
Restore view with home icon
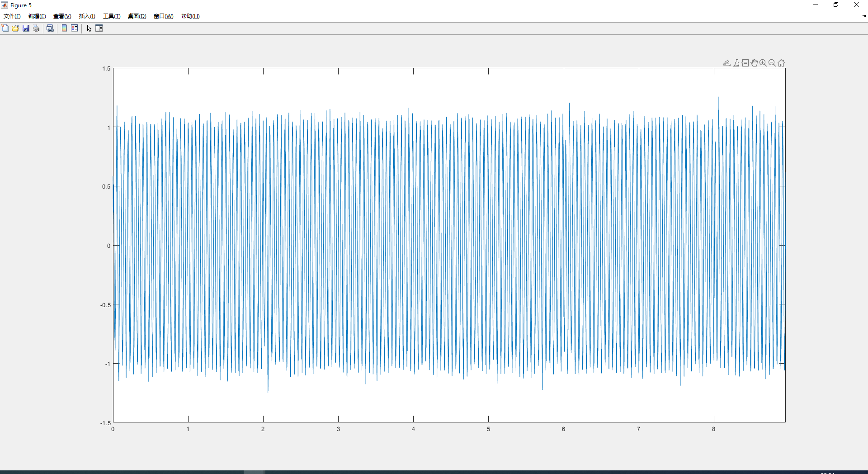click(x=781, y=63)
